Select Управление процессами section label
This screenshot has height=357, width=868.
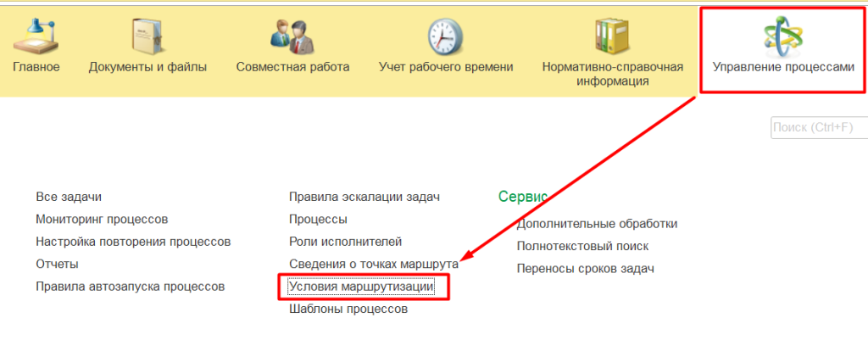(782, 67)
